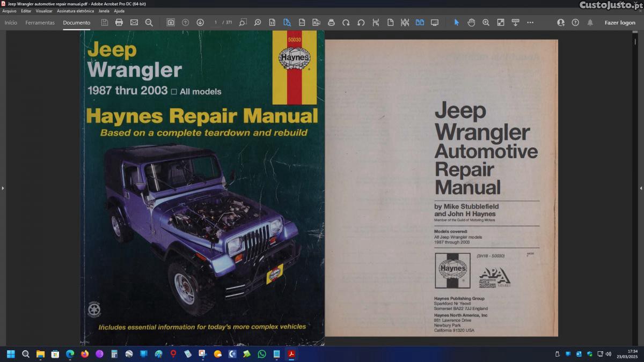This screenshot has height=362, width=644.
Task: Expand the right tools pane arrow
Action: point(641,188)
